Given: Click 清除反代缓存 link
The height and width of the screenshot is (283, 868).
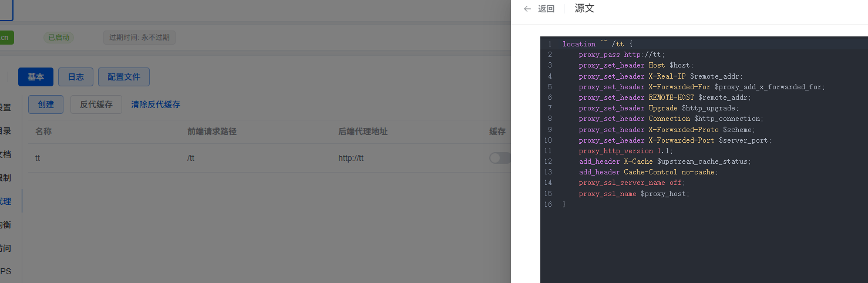Looking at the screenshot, I should [x=156, y=105].
